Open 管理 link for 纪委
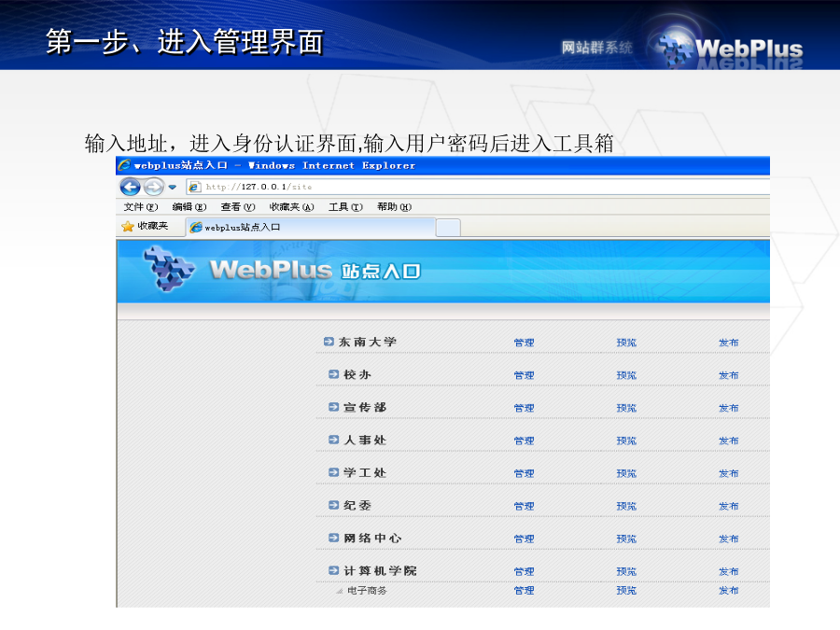The image size is (840, 630). tap(524, 506)
